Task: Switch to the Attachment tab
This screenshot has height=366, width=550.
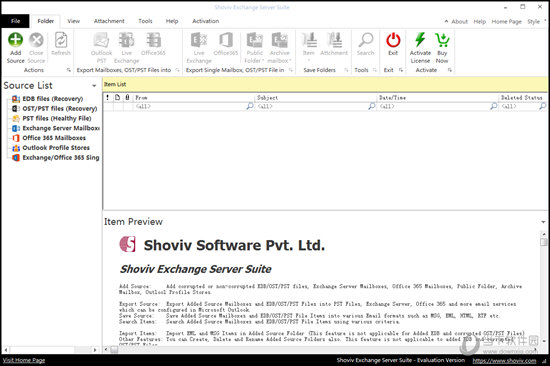Action: [x=109, y=21]
